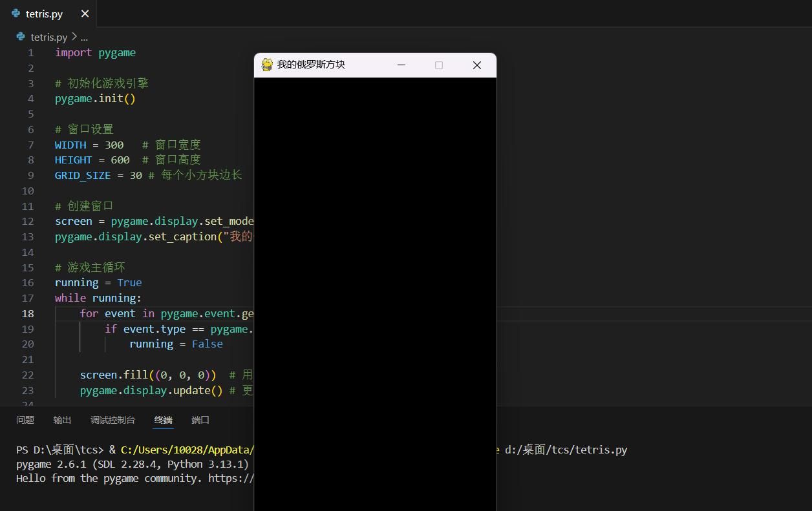
Task: Select the tetris.py editor tab
Action: coord(44,14)
